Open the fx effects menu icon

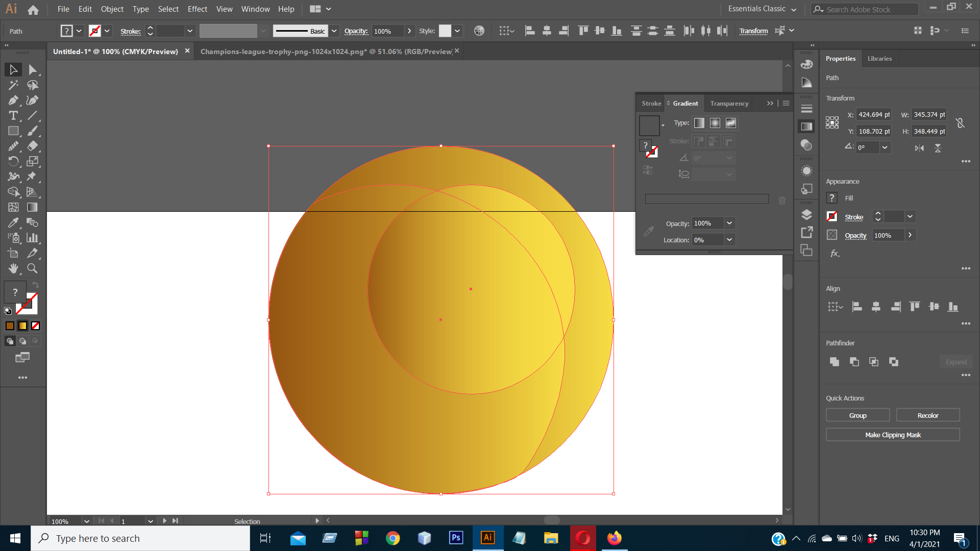pyautogui.click(x=835, y=253)
